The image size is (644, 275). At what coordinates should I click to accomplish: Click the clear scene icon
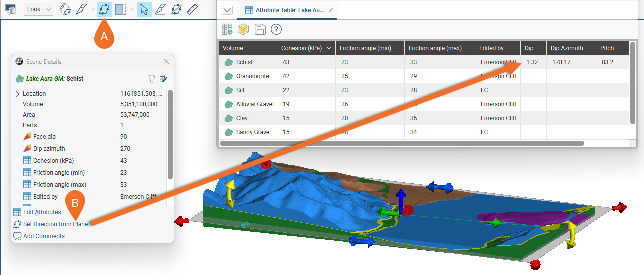coord(10,9)
